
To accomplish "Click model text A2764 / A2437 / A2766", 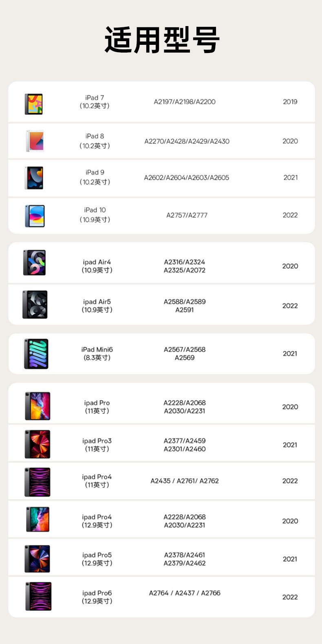I will tap(185, 593).
